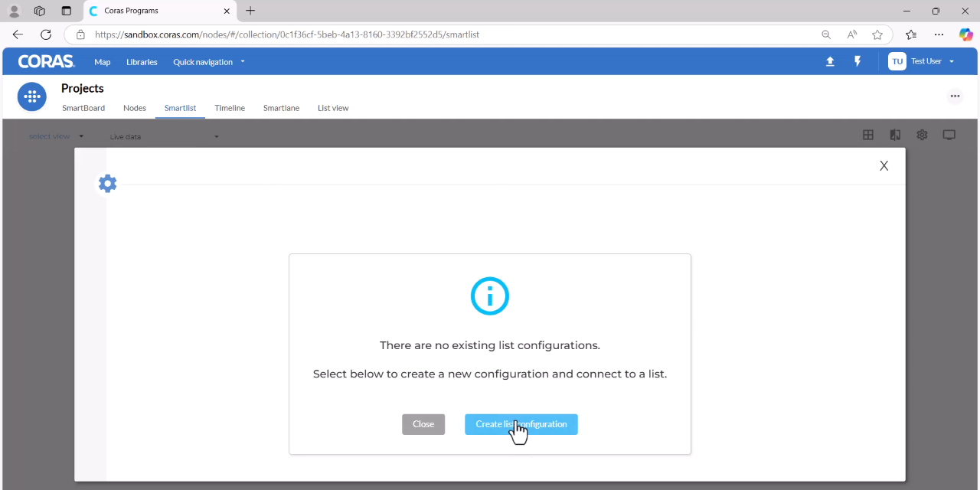Click the browser back arrow
This screenshot has width=980, height=490.
coord(18,34)
